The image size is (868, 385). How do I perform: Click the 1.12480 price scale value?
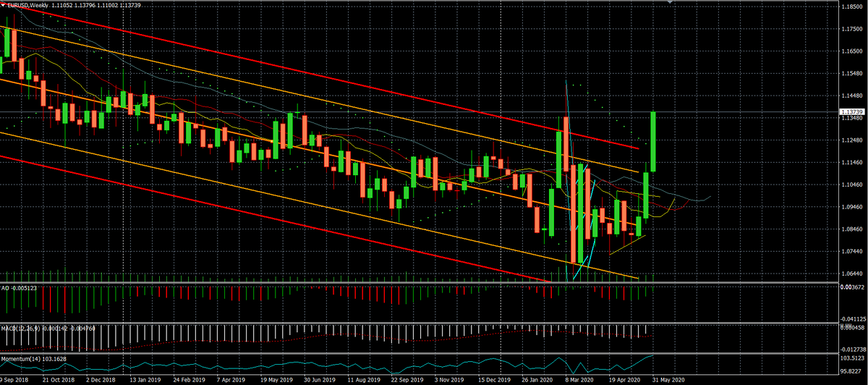852,140
